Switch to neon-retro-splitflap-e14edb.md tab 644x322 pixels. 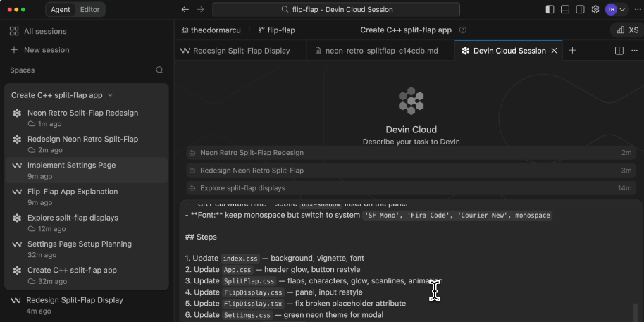380,51
